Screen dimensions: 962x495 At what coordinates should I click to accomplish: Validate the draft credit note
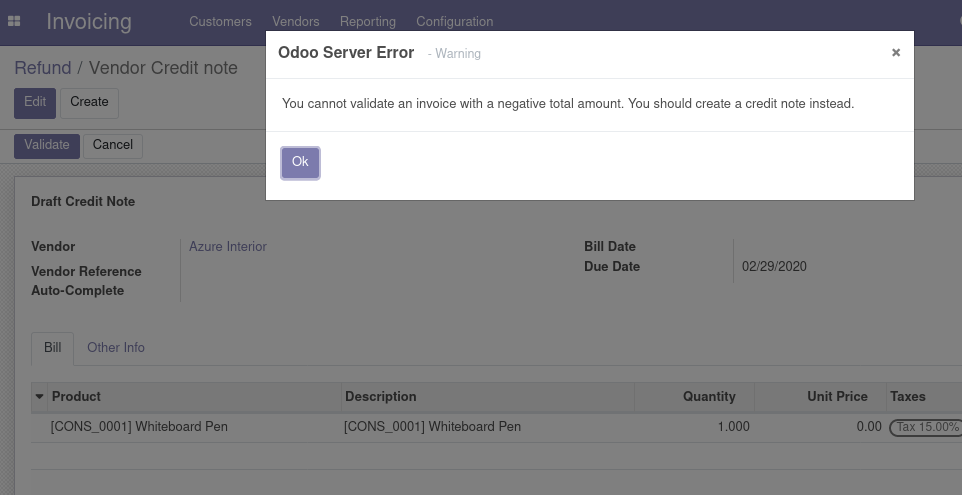47,146
